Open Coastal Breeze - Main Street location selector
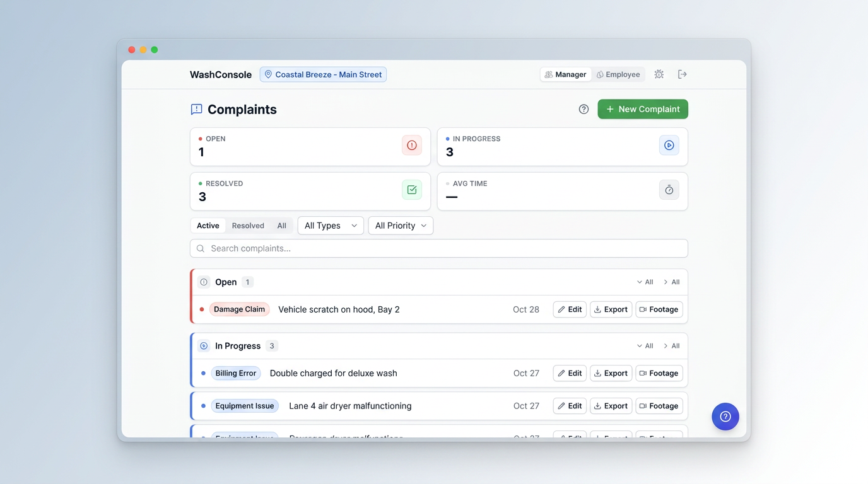This screenshot has width=868, height=484. coord(323,74)
